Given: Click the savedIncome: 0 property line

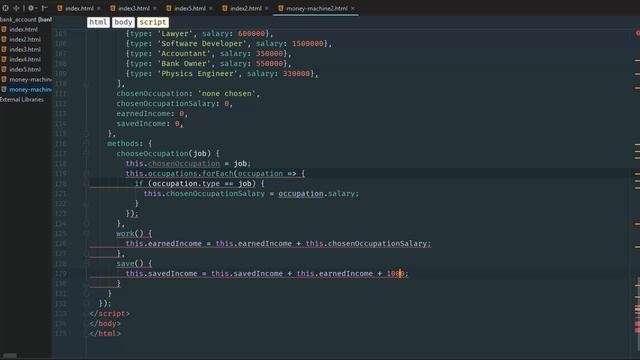Looking at the screenshot, I should tap(149, 124).
